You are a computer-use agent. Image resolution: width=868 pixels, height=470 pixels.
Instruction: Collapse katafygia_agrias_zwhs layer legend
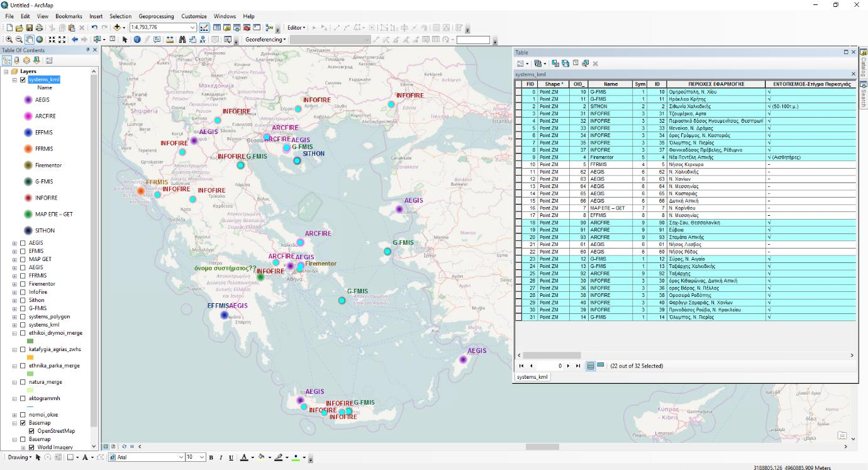point(14,349)
